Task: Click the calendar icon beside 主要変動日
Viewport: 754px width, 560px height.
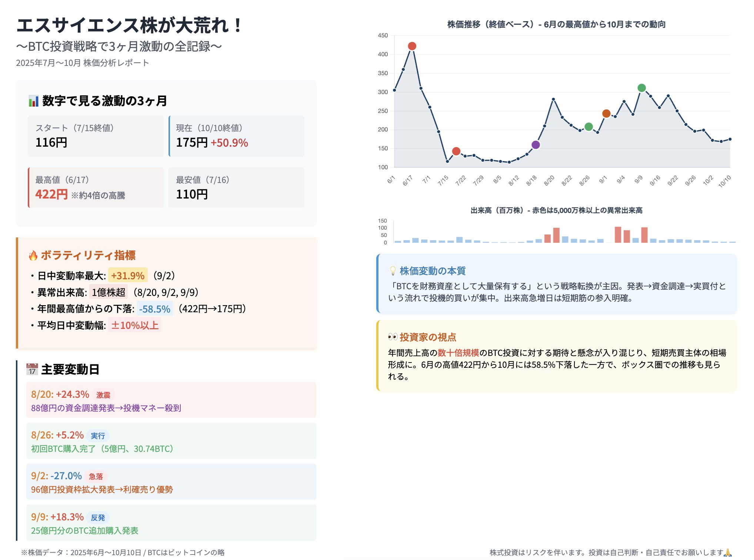Action: (x=32, y=370)
